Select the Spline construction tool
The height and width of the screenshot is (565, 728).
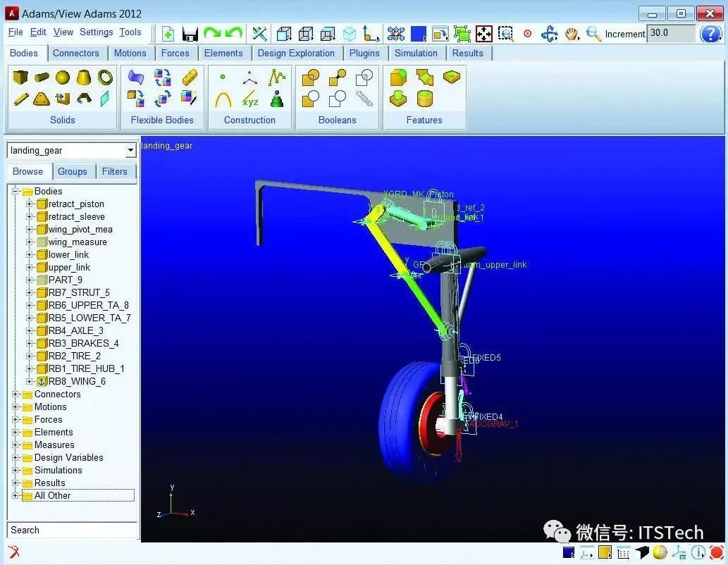click(277, 77)
